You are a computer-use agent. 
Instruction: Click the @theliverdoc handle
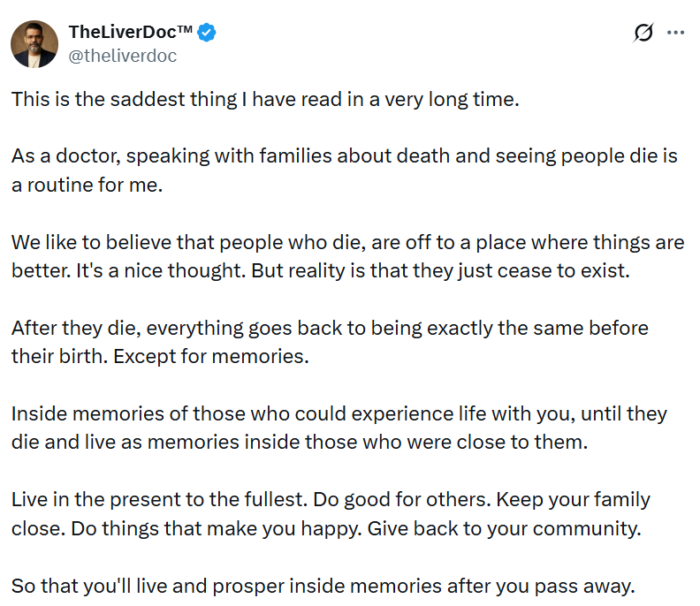point(123,56)
